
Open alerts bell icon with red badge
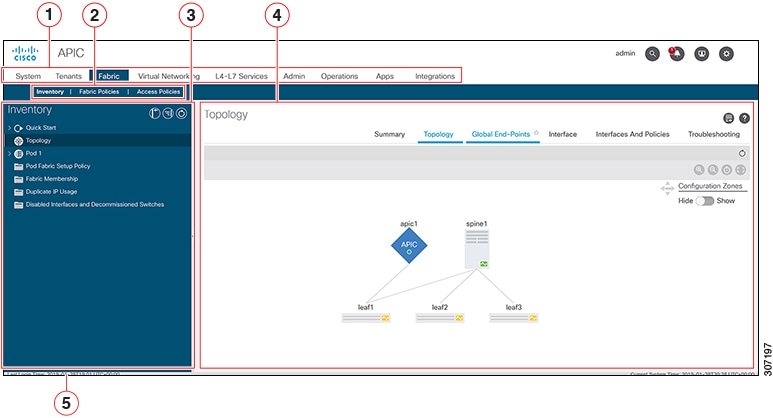(676, 54)
